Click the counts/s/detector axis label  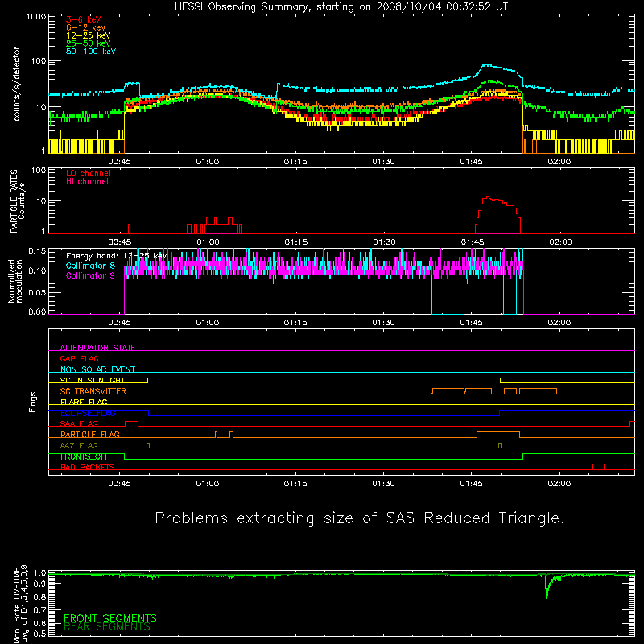point(16,84)
